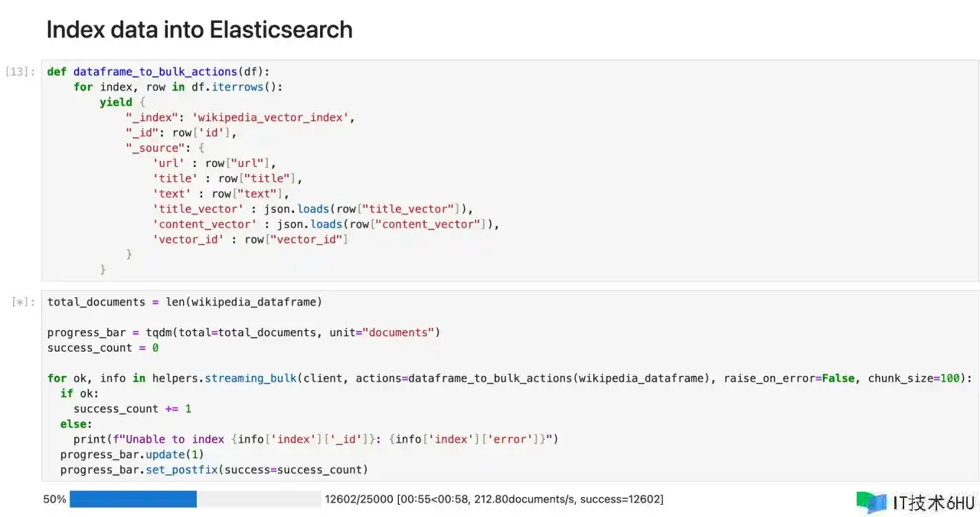Click the 12602/25000 progress counter text
980x517 pixels.
pyautogui.click(x=358, y=499)
